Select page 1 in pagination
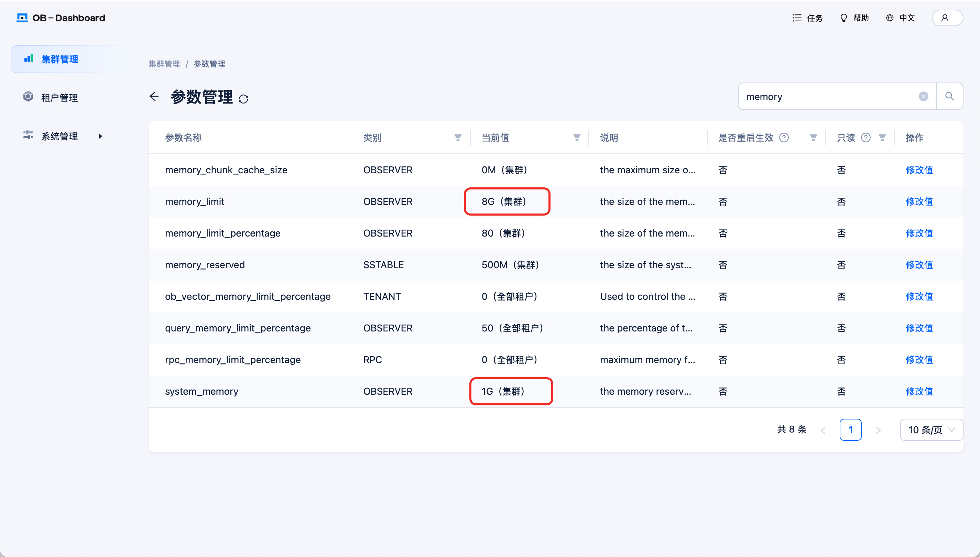This screenshot has width=980, height=557. pos(850,430)
